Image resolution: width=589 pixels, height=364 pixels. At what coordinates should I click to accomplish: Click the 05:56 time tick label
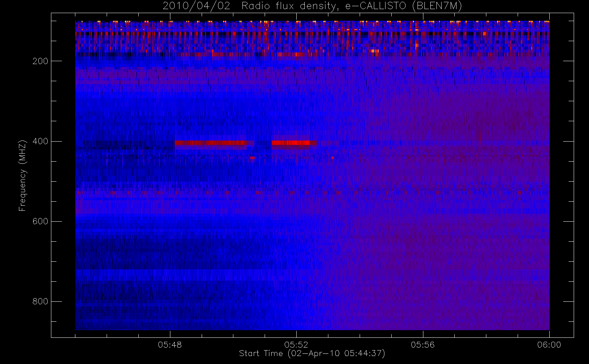(x=423, y=345)
